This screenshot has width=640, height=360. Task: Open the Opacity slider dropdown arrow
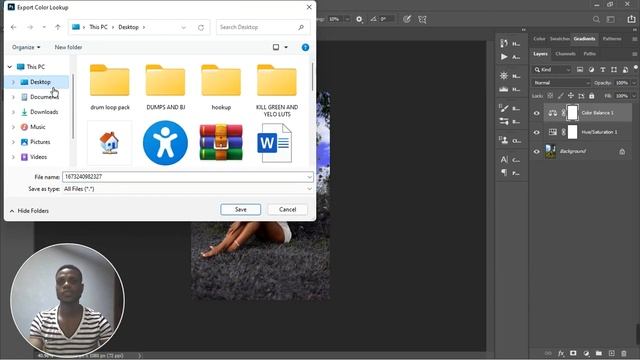[x=634, y=83]
